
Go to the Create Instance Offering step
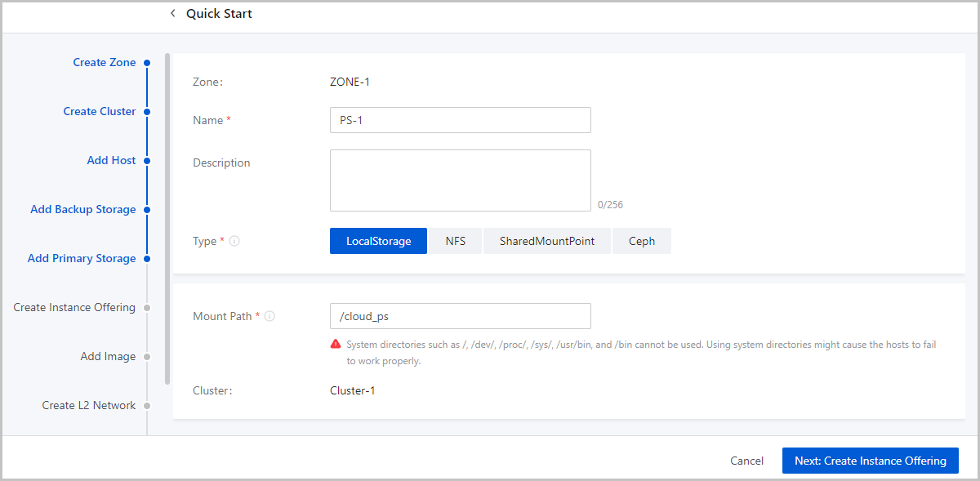pyautogui.click(x=74, y=307)
